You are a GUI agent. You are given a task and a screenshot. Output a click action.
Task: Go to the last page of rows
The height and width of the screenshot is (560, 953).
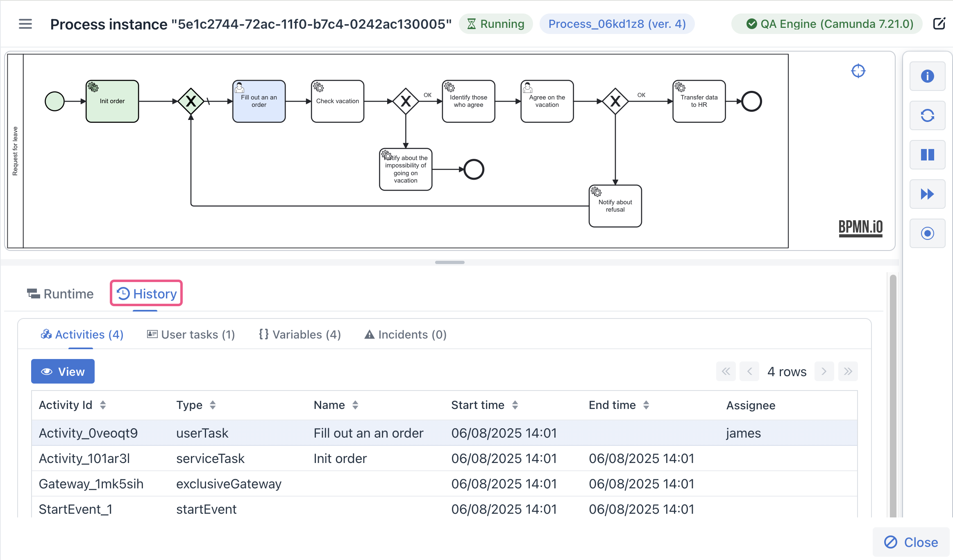[848, 371]
